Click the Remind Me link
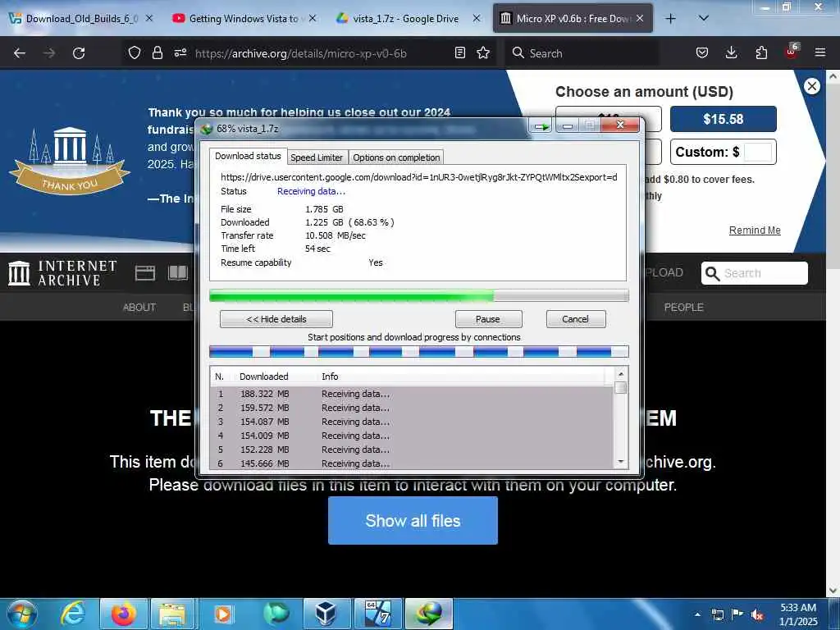Screen dimensions: 840x630 click(x=755, y=231)
